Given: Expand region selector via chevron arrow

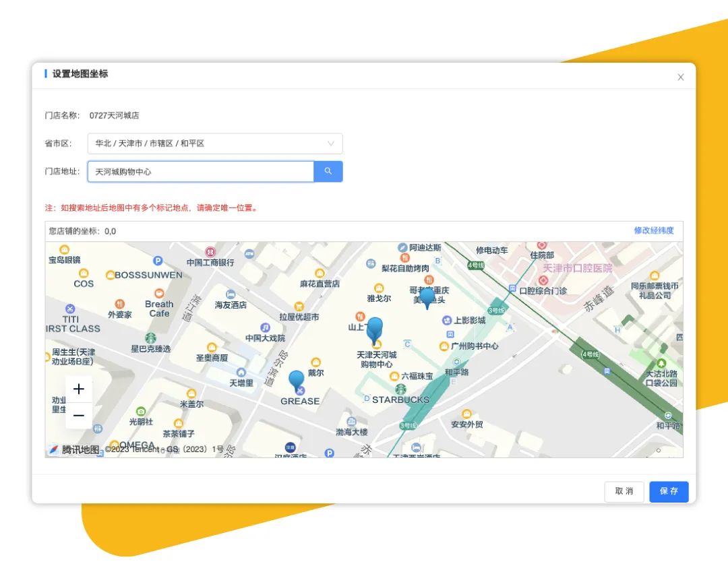Looking at the screenshot, I should point(331,144).
